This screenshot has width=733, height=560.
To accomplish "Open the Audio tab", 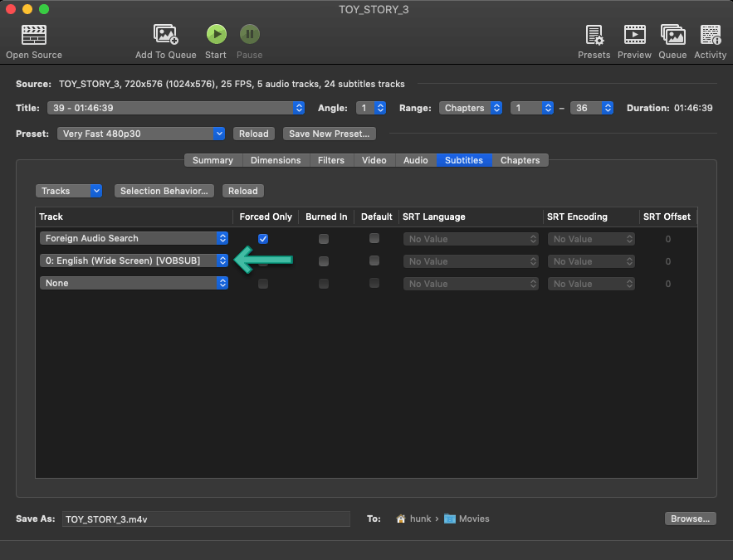I will 416,160.
